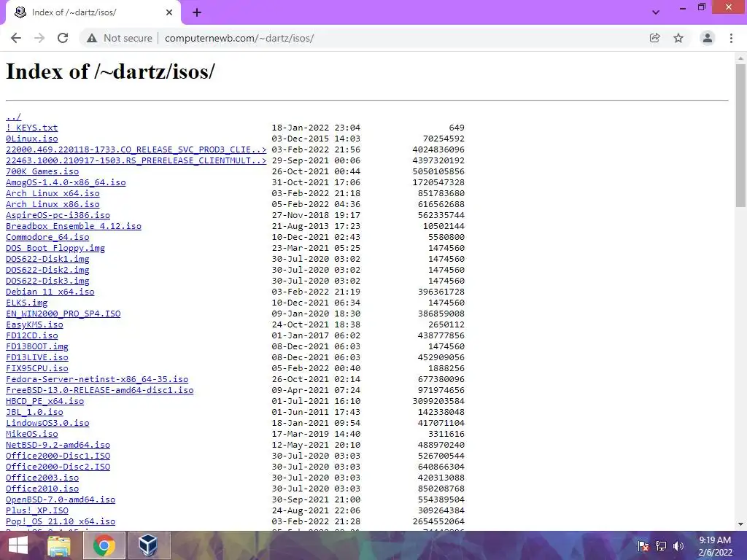Click the scrollbar down arrow

(x=740, y=524)
